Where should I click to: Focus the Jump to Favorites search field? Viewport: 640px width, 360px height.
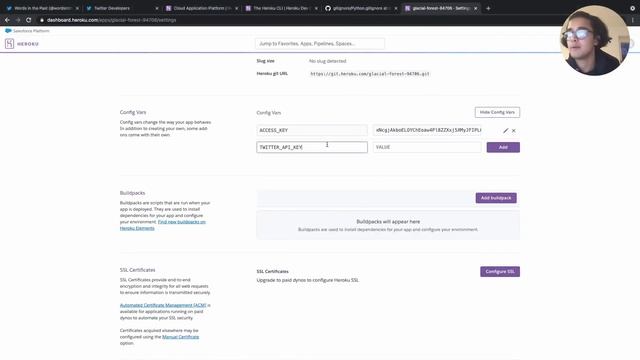(x=320, y=44)
